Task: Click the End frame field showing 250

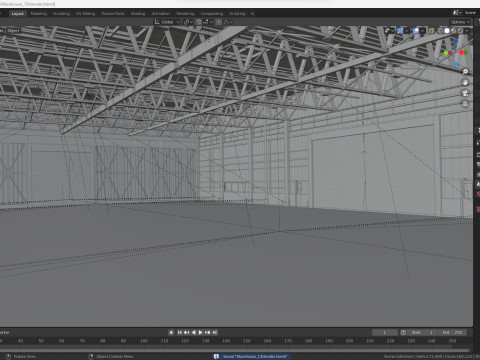Action: 452,332
